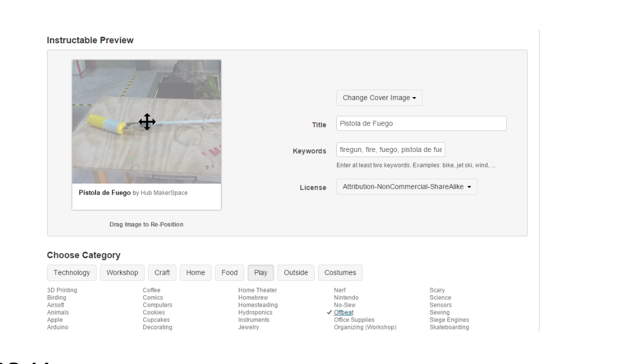Select the Technology category tab
The width and height of the screenshot is (635, 364).
point(72,273)
